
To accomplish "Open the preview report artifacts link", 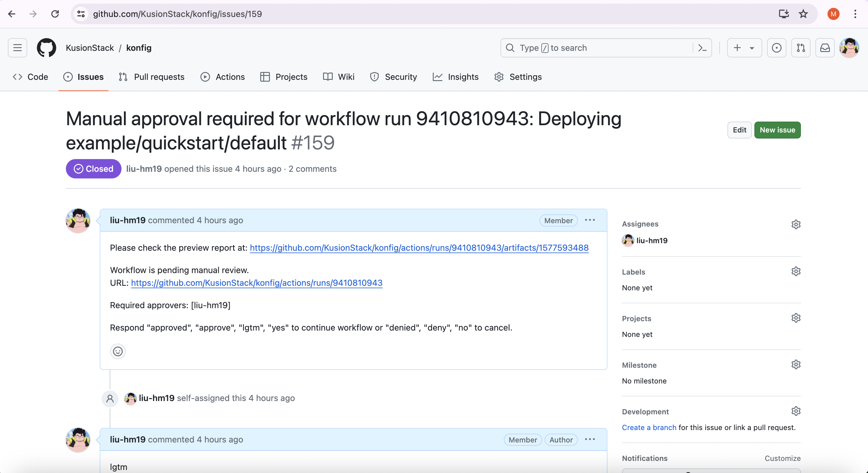I will tap(419, 248).
